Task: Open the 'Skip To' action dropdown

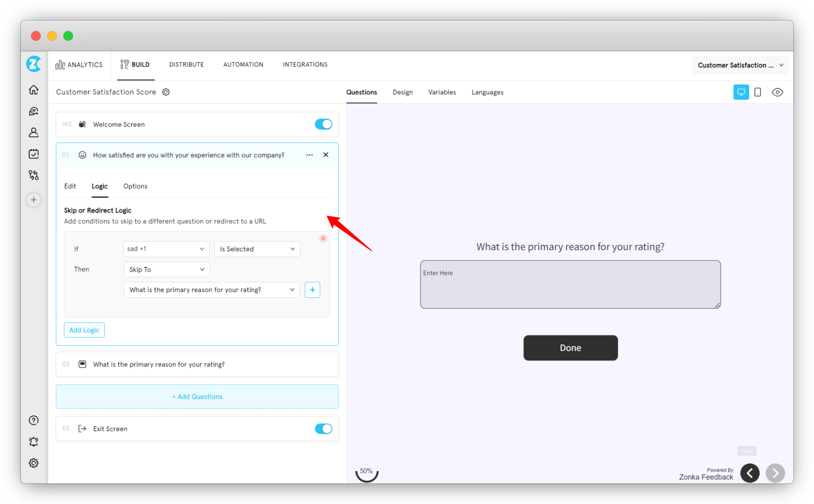Action: click(166, 269)
